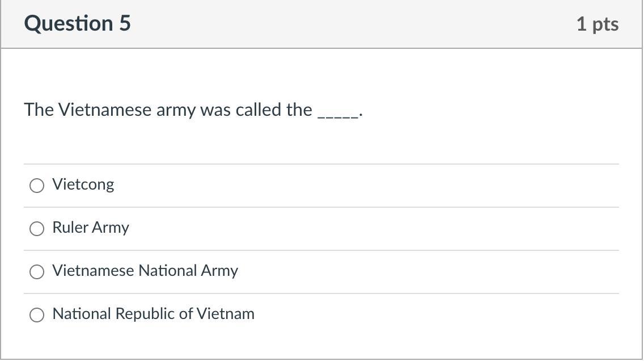Click the "Vietcong" answer label text

click(83, 184)
